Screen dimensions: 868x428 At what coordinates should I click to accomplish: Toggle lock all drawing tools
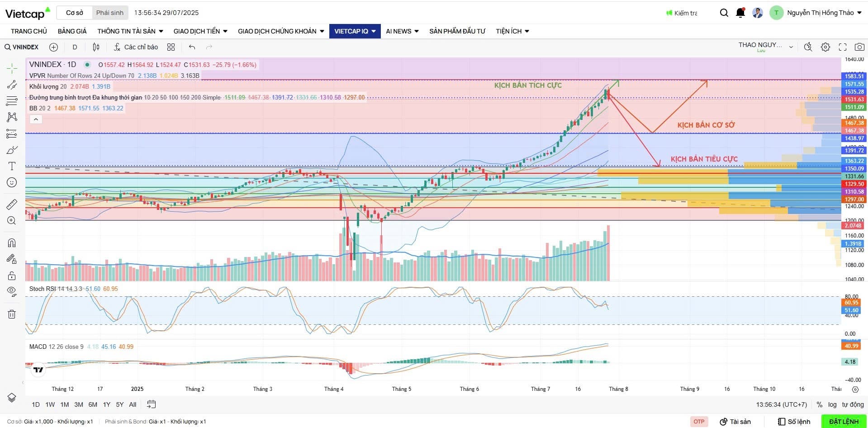[12, 276]
